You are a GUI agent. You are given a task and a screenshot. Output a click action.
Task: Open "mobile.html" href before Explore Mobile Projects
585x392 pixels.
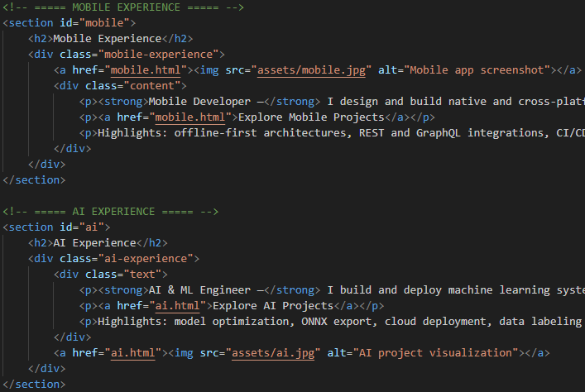pos(194,117)
